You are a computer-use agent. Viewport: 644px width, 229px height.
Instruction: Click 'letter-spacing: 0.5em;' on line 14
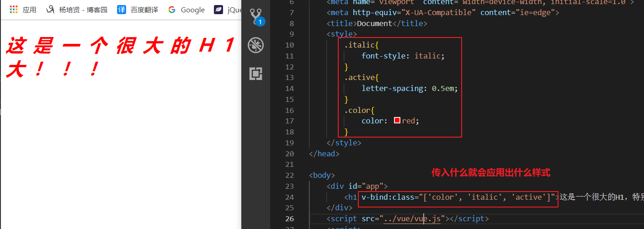pyautogui.click(x=410, y=88)
